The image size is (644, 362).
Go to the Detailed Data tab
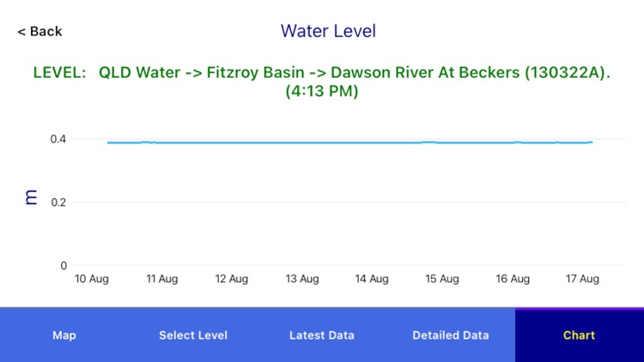(451, 335)
